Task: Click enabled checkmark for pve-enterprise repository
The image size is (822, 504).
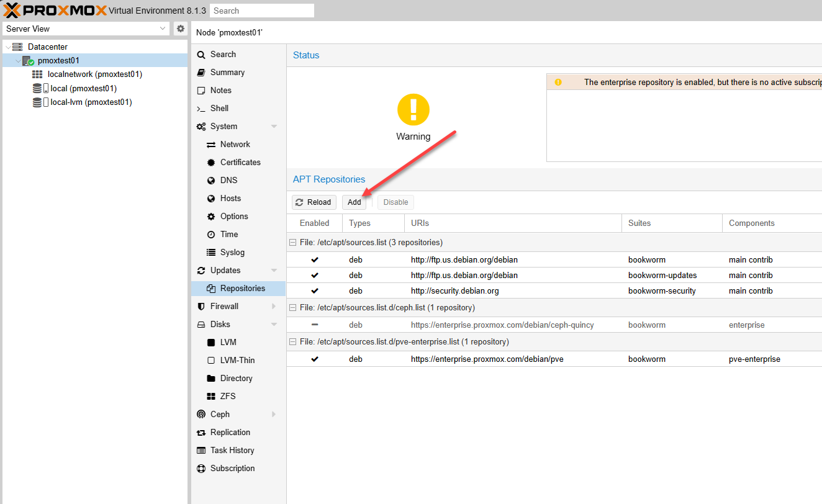Action: tap(315, 359)
